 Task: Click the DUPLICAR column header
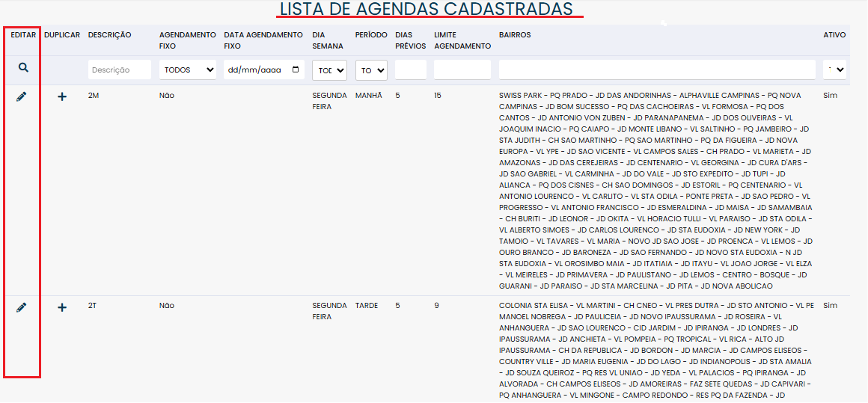62,35
